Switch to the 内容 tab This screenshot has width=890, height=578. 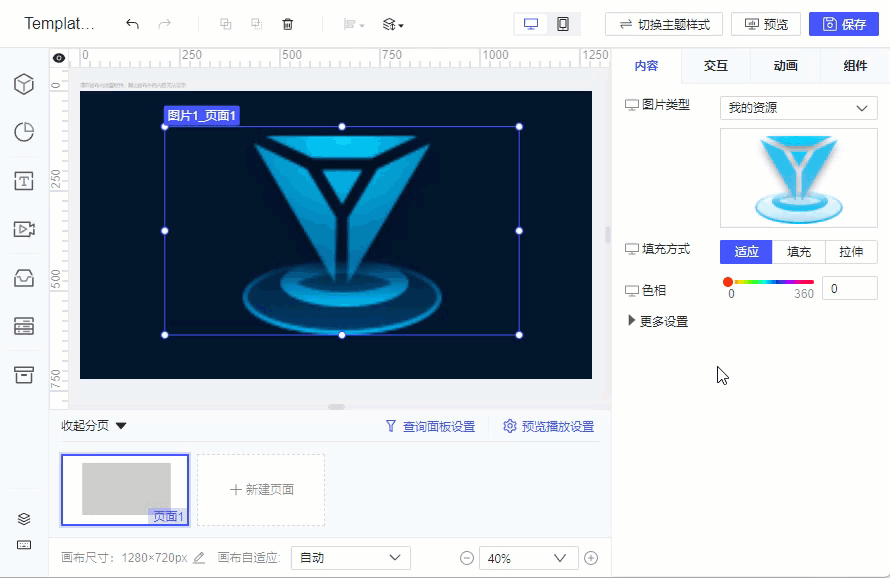[646, 66]
